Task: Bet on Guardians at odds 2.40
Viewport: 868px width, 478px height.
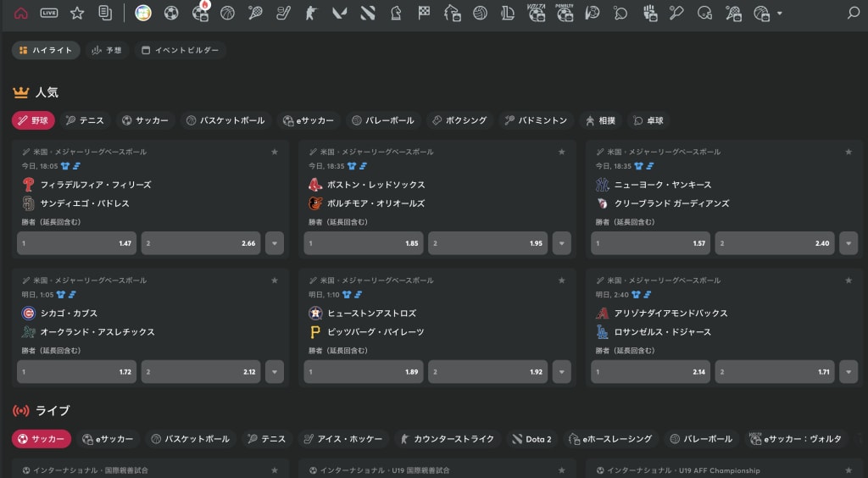Action: 775,243
